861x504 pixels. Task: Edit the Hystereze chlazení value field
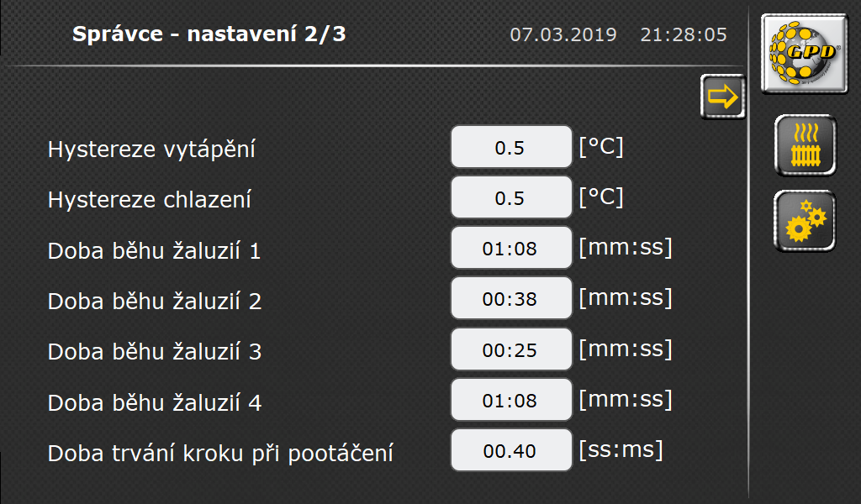[511, 197]
